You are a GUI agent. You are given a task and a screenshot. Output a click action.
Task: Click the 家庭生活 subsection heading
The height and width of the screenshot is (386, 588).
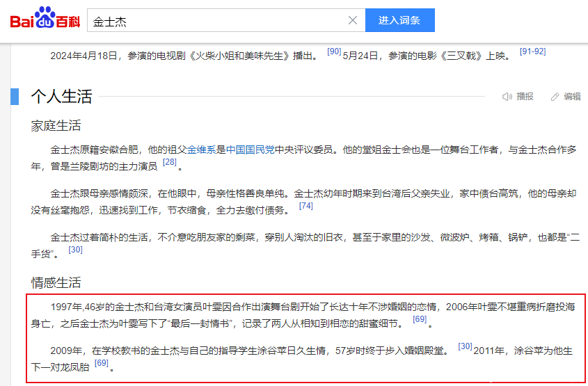point(56,126)
